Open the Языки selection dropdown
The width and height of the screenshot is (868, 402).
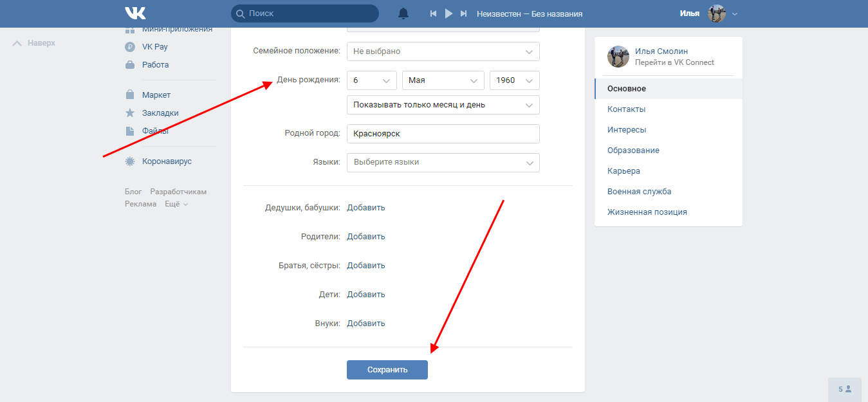tap(443, 162)
